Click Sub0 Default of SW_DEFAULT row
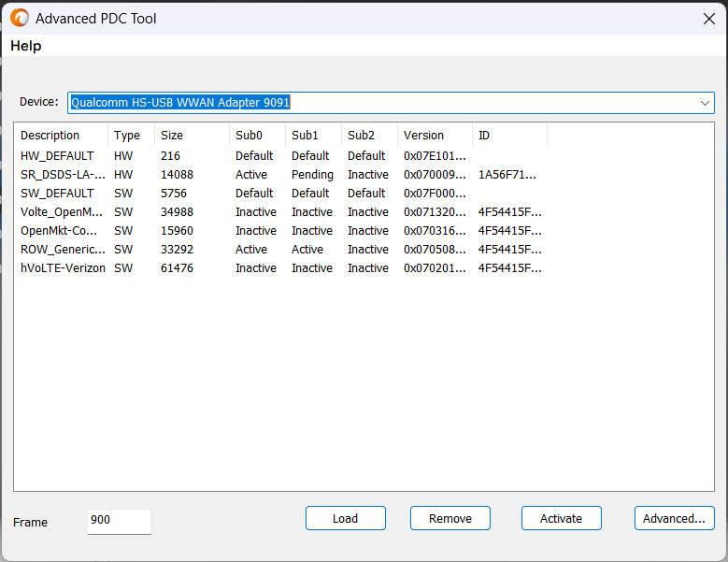The width and height of the screenshot is (728, 562). pos(254,194)
